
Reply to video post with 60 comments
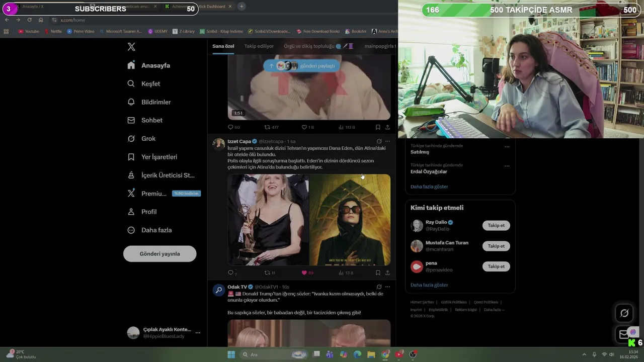(x=233, y=127)
